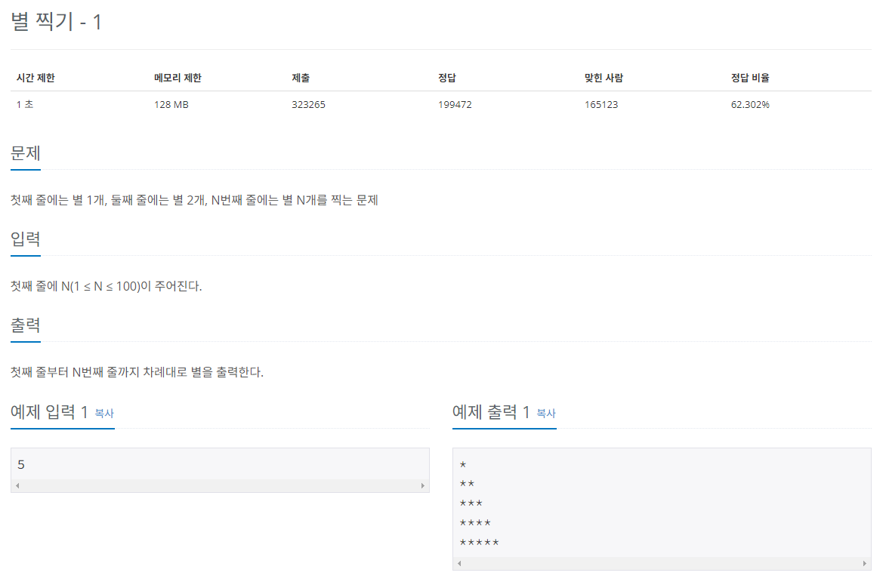Click the problem description starting with 첫째 줄에는 별 1개

tap(194, 200)
